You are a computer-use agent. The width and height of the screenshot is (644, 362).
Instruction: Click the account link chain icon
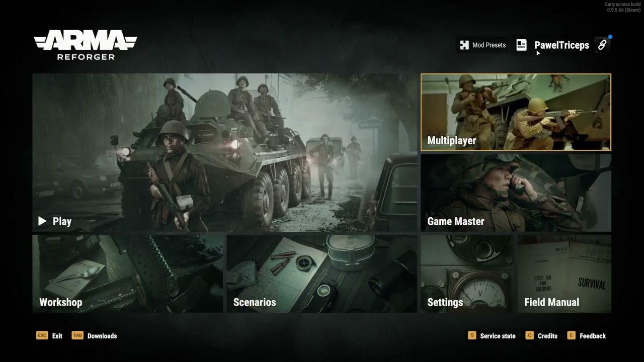(x=602, y=45)
